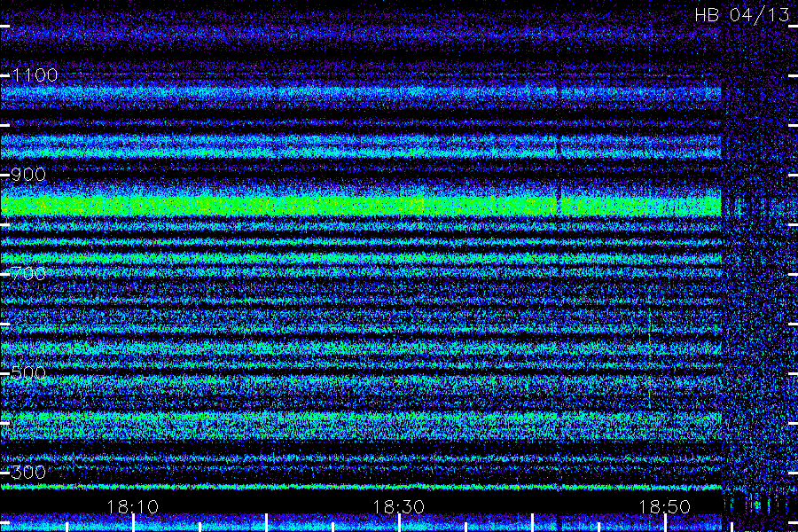Click the 700 frequency axis label
798x532 pixels.
pyautogui.click(x=28, y=274)
